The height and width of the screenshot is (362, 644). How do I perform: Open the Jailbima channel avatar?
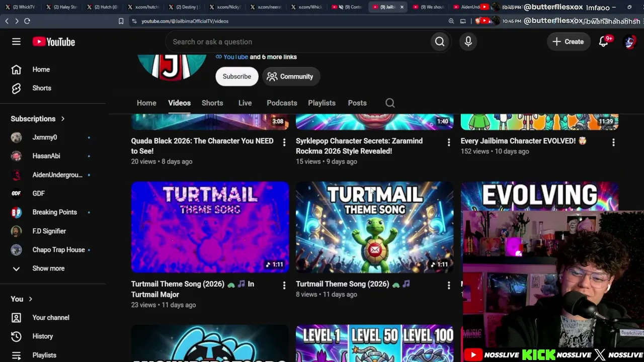tap(172, 67)
